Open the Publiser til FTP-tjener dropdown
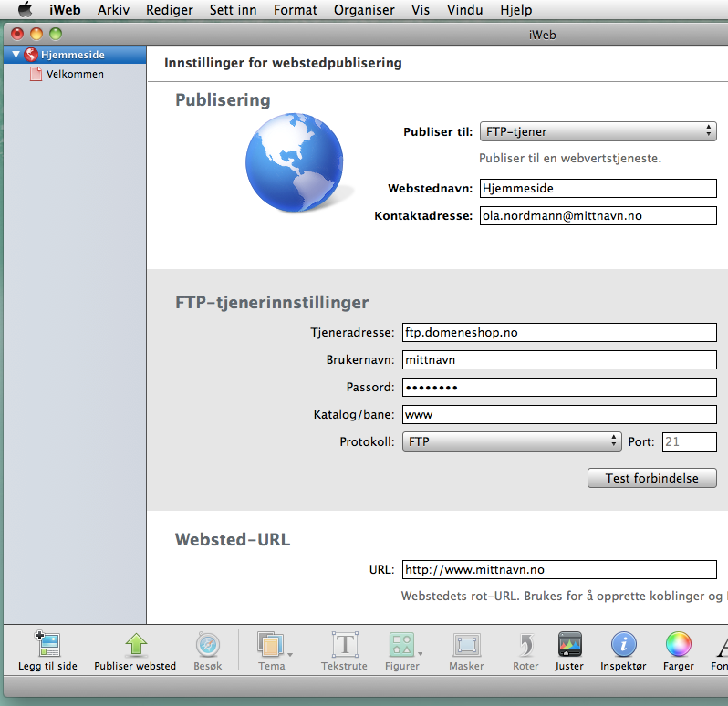Image resolution: width=728 pixels, height=706 pixels. point(598,131)
